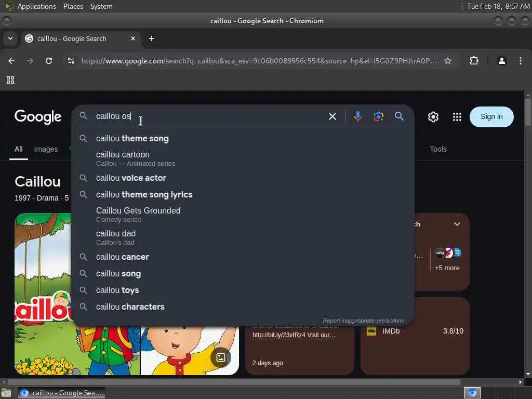Viewport: 532px width, 399px height.
Task: Open the Applications menu
Action: [37, 6]
